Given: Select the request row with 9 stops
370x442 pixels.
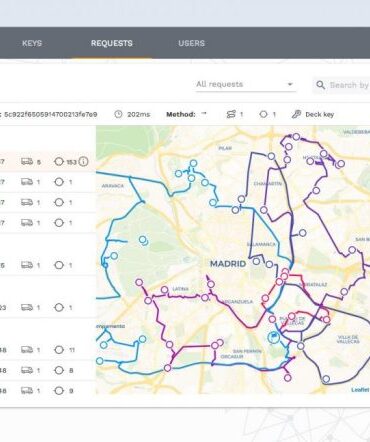Looking at the screenshot, I should point(48,391).
